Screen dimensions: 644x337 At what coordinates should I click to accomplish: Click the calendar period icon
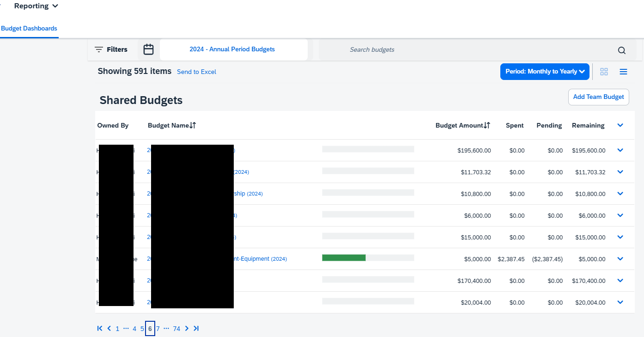click(148, 49)
